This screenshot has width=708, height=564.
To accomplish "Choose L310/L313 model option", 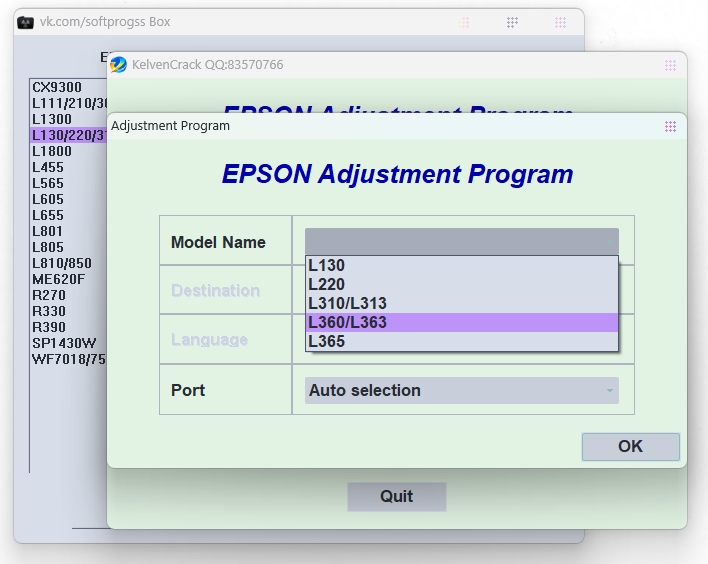I will (461, 303).
